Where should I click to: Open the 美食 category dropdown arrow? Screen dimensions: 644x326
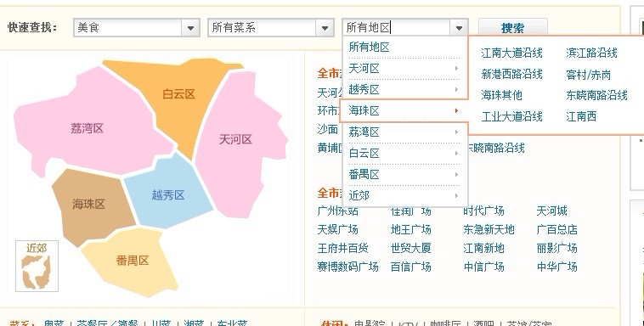coord(190,28)
